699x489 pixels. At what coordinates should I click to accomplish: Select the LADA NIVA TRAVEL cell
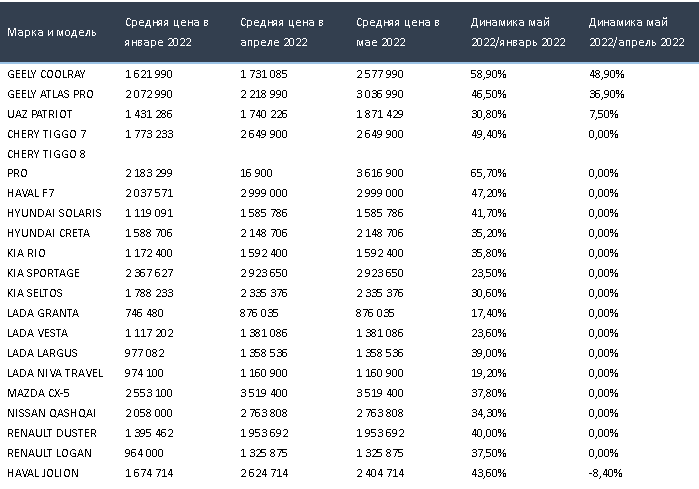[54, 372]
